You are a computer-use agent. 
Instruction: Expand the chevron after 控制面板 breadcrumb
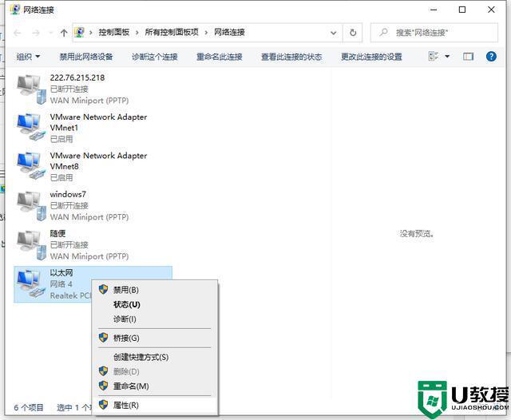pyautogui.click(x=137, y=33)
